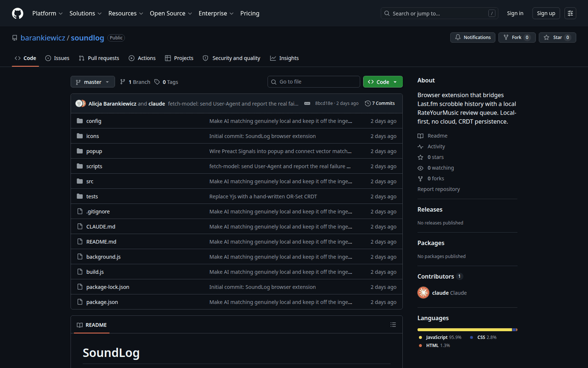Click the tag icon next to 0 Tags
The width and height of the screenshot is (588, 368).
(157, 82)
